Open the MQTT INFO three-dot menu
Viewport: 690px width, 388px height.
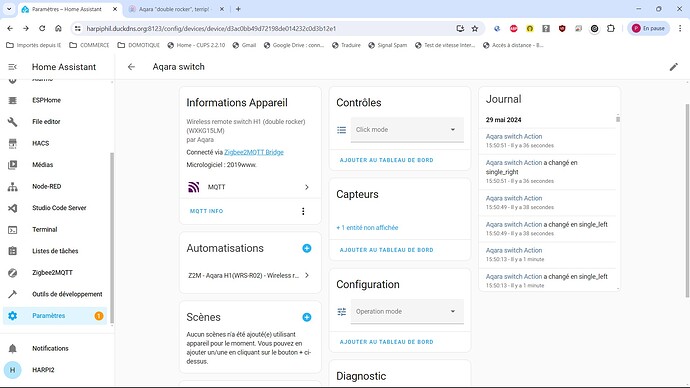tap(303, 212)
